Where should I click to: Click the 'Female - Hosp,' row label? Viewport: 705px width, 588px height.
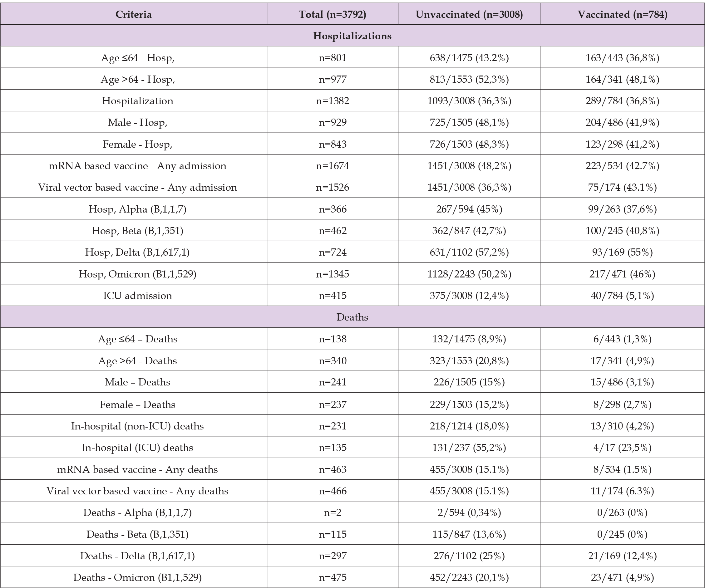click(138, 144)
